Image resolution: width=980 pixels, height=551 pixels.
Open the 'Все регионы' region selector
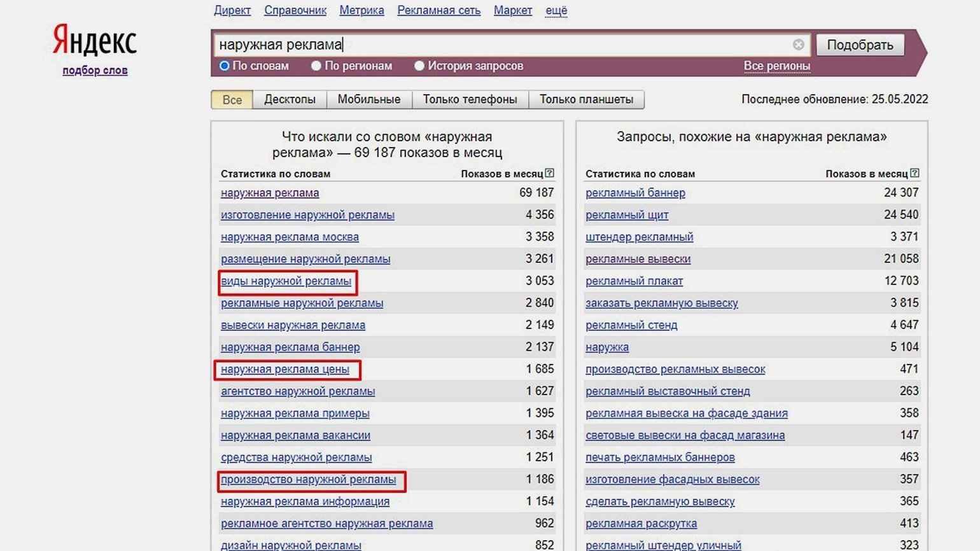[777, 66]
